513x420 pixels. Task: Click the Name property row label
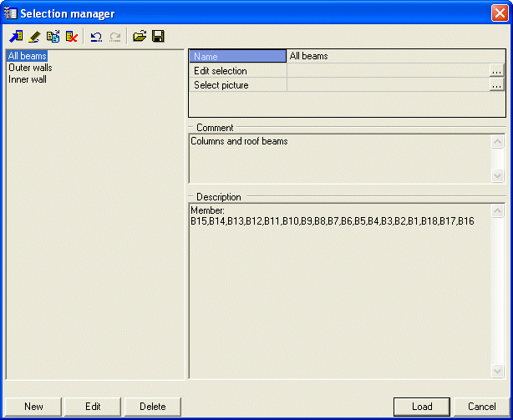click(237, 56)
